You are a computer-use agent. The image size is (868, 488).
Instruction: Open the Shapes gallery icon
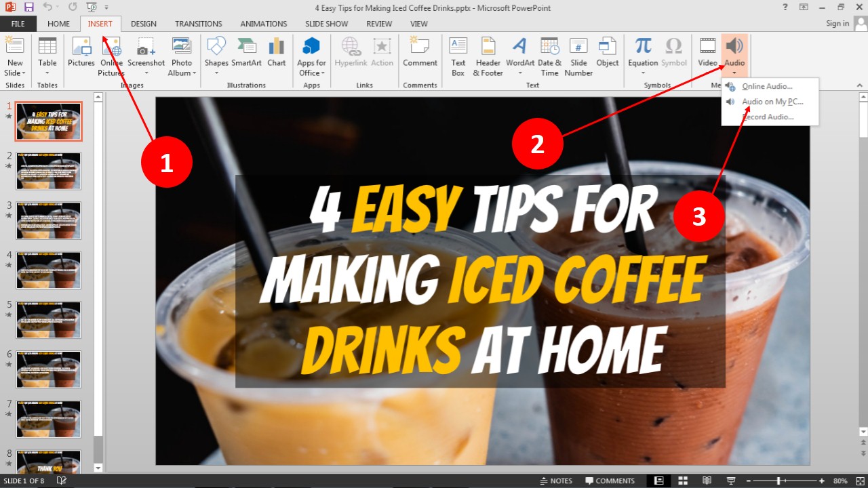(216, 46)
